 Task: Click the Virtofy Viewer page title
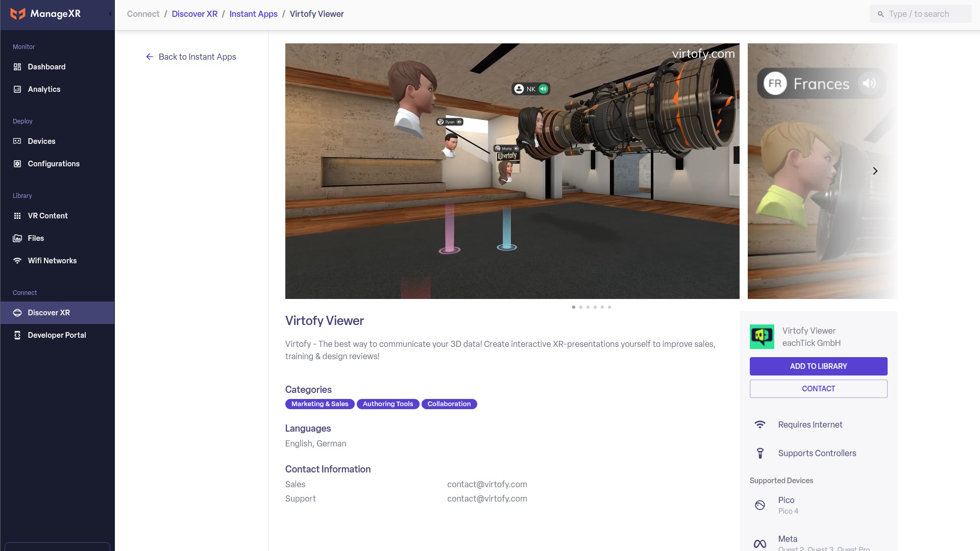325,320
